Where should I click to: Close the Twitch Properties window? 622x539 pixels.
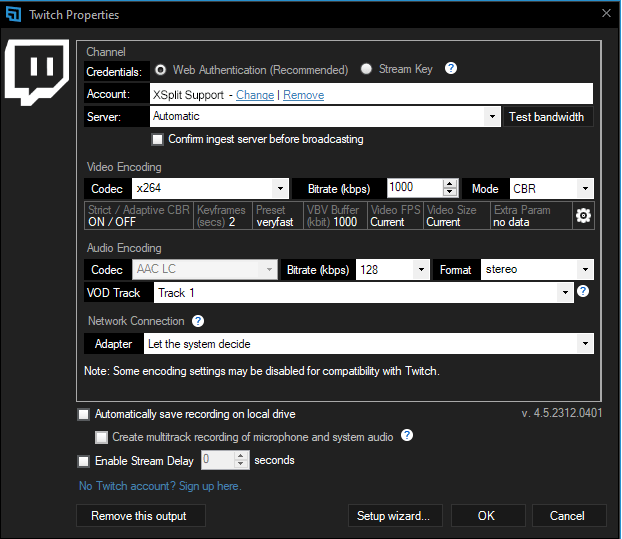pos(606,13)
